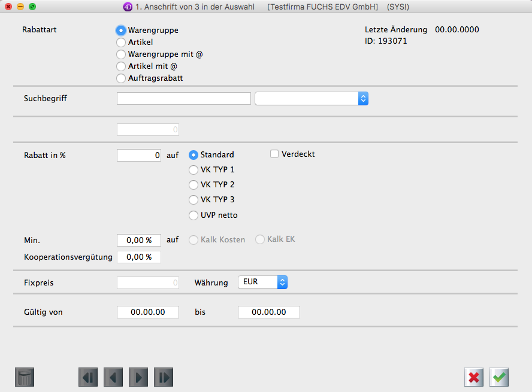The width and height of the screenshot is (532, 392).
Task: Choose Warengruppe mit @ option
Action: (121, 54)
